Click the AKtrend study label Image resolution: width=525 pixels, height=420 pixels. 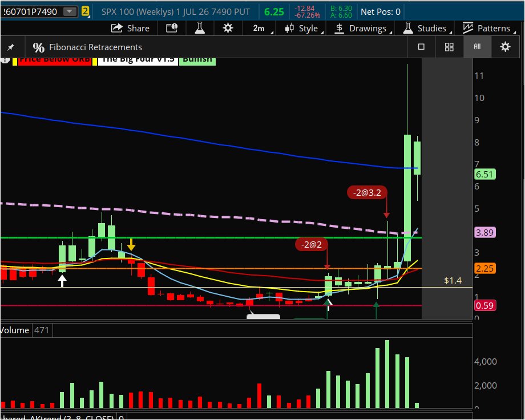(57, 417)
